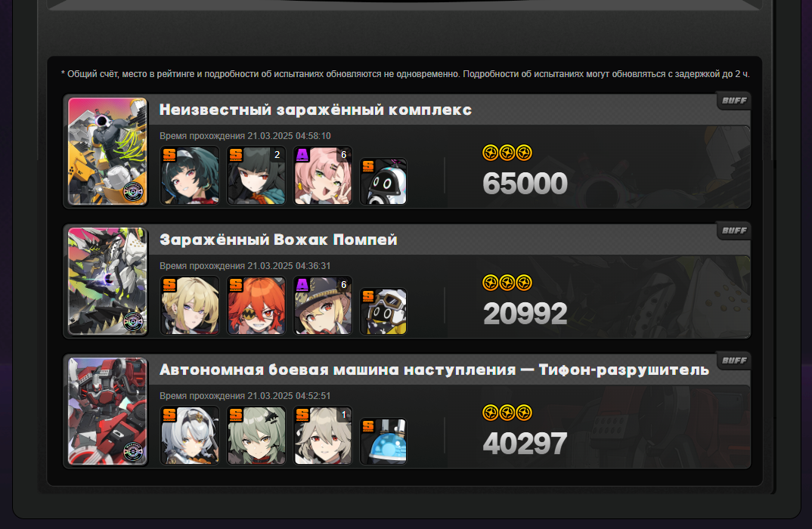This screenshot has width=812, height=529.
Task: Click hat-wearing A-rank agent portrait
Action: [323, 305]
